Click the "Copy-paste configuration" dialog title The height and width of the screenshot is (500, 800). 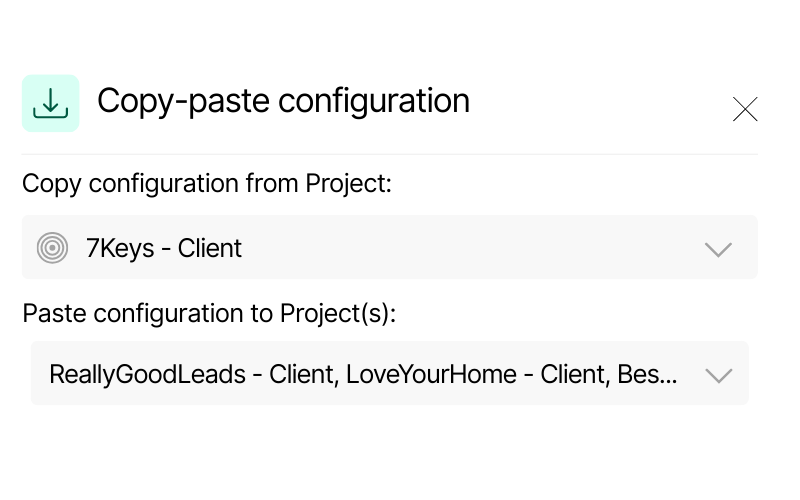(x=283, y=101)
